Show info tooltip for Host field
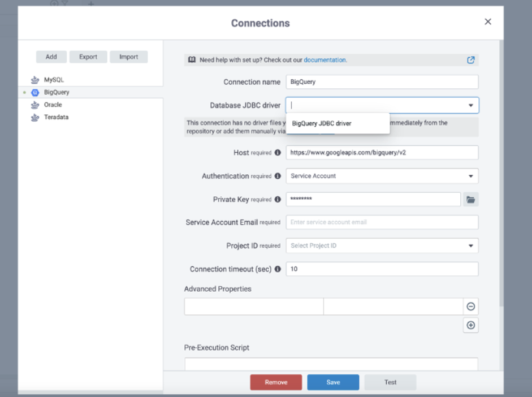Image resolution: width=532 pixels, height=397 pixels. [278, 153]
